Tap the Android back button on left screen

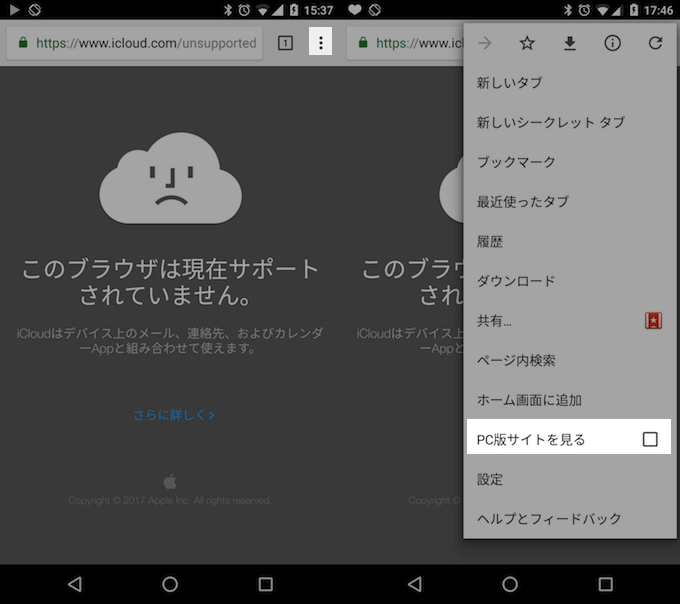(x=75, y=584)
